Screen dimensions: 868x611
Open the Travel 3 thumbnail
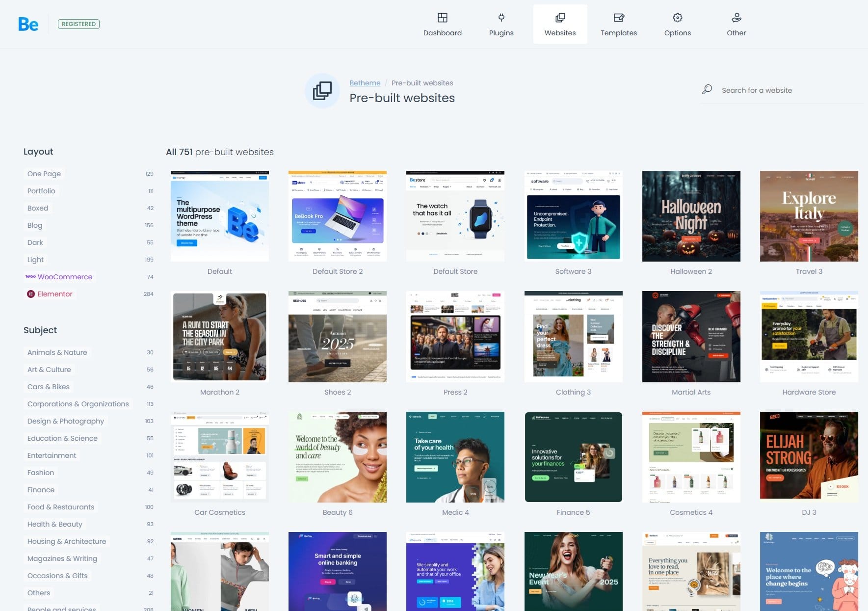(809, 216)
